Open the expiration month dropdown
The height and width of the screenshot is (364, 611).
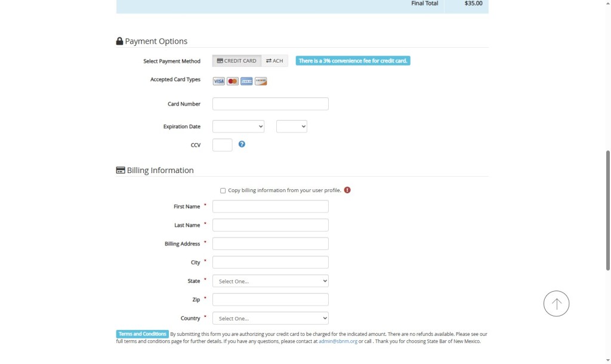point(238,127)
